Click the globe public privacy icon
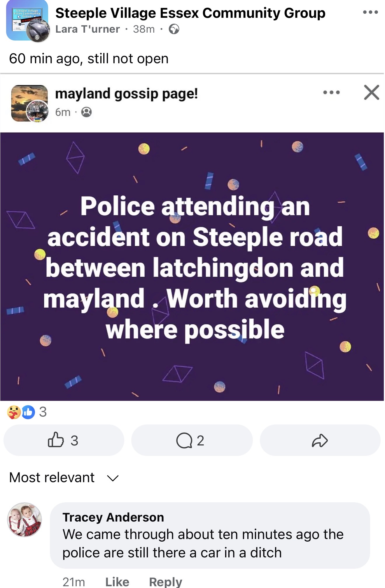 (x=174, y=29)
